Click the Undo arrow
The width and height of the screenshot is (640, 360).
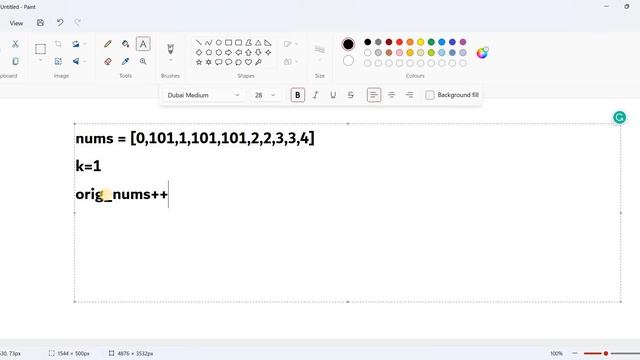[x=60, y=23]
